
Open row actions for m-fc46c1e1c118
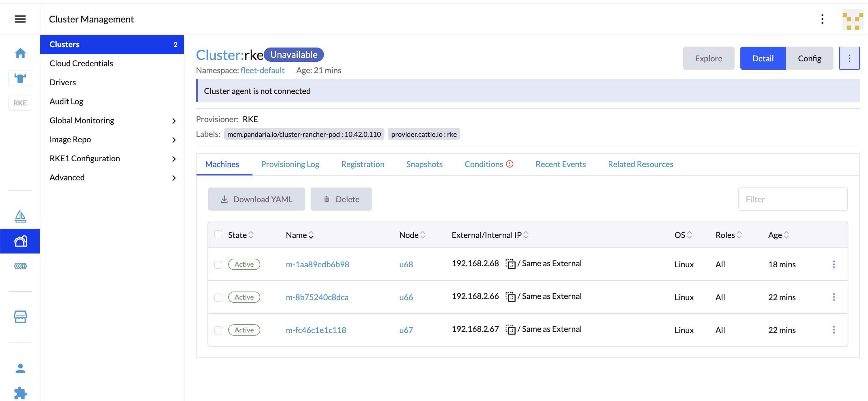pos(834,330)
